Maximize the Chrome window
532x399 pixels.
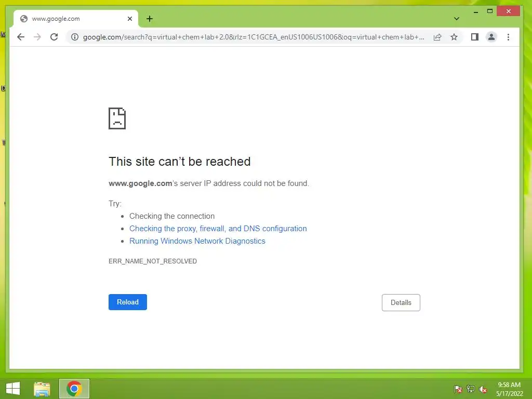click(x=489, y=11)
